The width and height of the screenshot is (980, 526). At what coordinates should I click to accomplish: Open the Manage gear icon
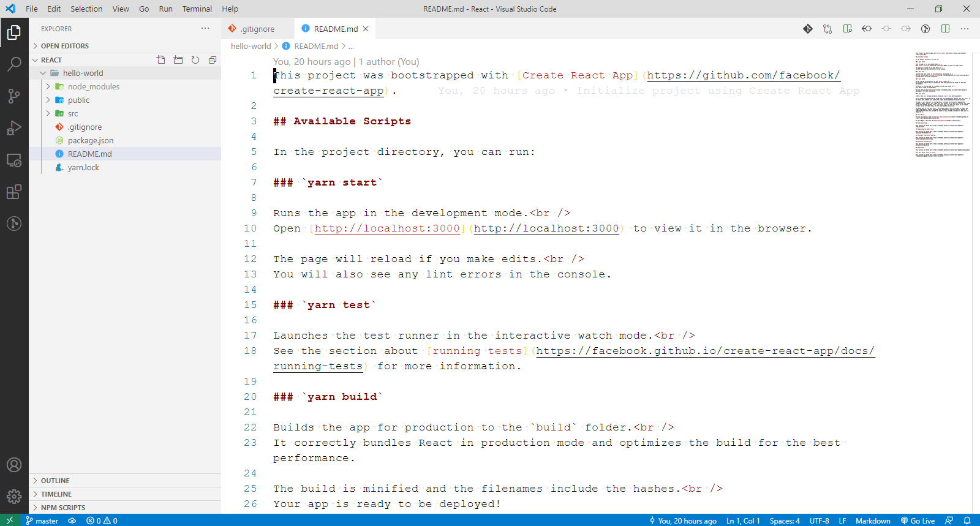coord(14,497)
